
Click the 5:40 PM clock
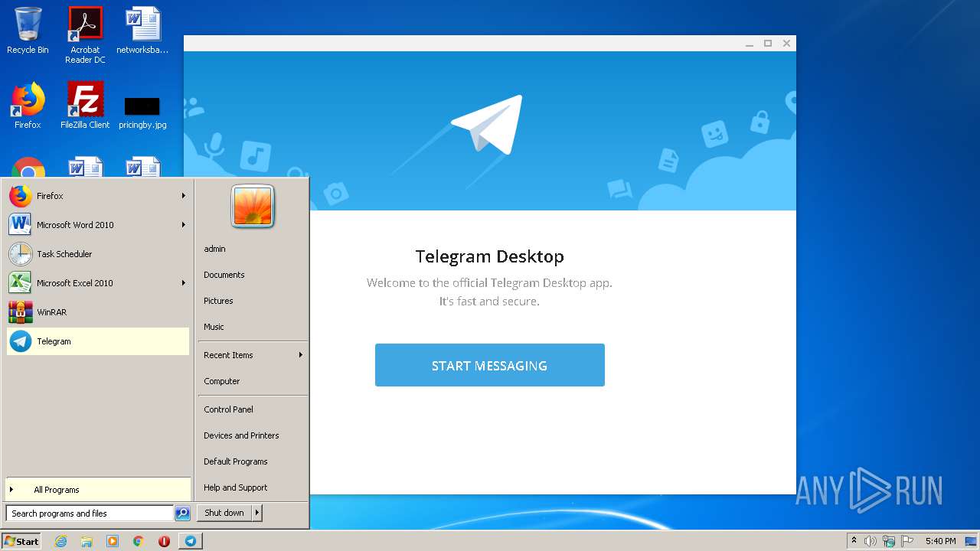[940, 541]
